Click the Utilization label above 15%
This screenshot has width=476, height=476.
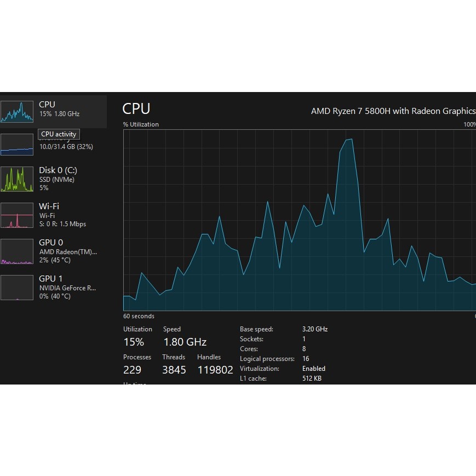click(x=137, y=329)
